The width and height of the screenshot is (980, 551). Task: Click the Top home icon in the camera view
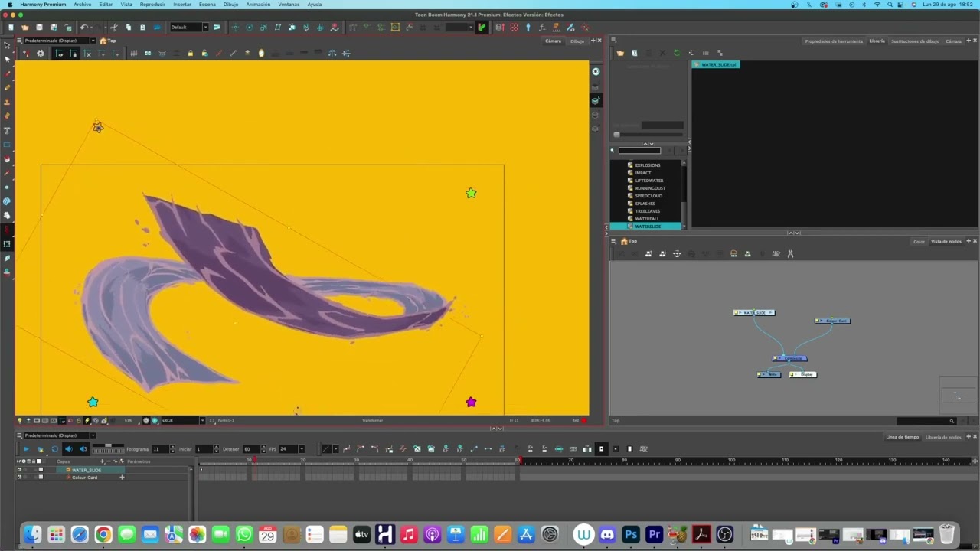pos(103,41)
